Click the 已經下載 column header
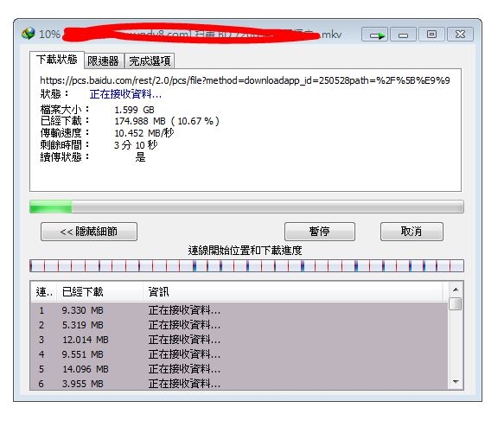This screenshot has height=433, width=504. pyautogui.click(x=100, y=292)
